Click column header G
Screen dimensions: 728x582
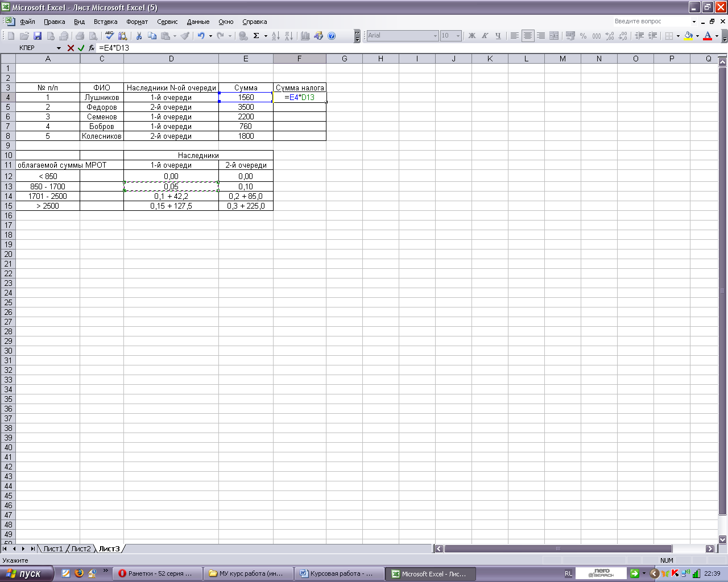[x=344, y=59]
